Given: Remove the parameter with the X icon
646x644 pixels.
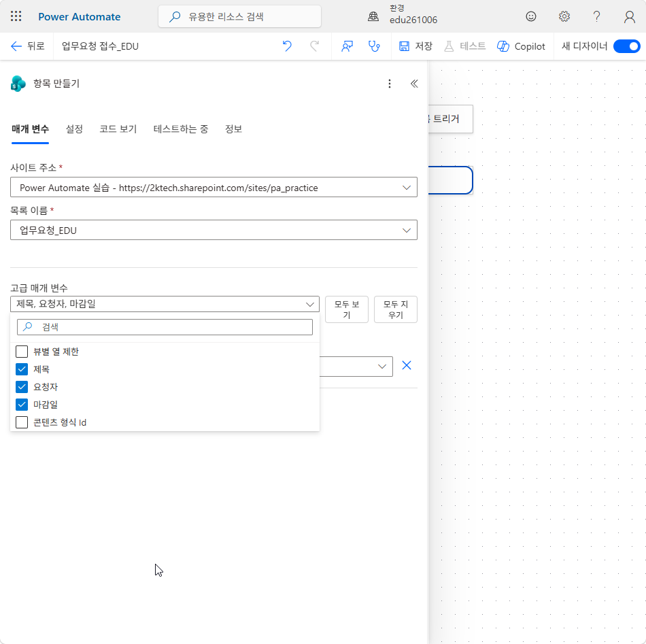Looking at the screenshot, I should coord(407,365).
